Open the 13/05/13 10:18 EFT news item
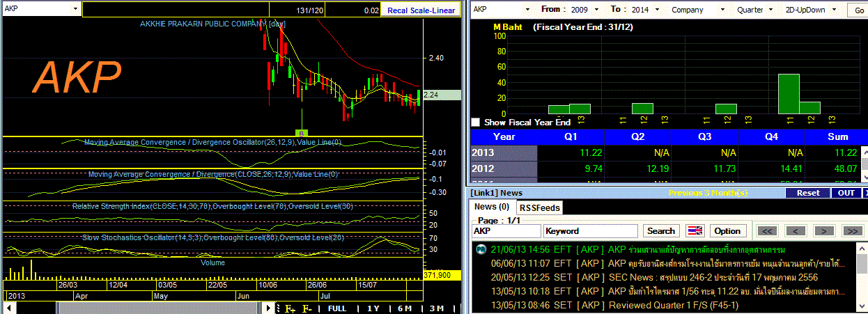 (667, 292)
